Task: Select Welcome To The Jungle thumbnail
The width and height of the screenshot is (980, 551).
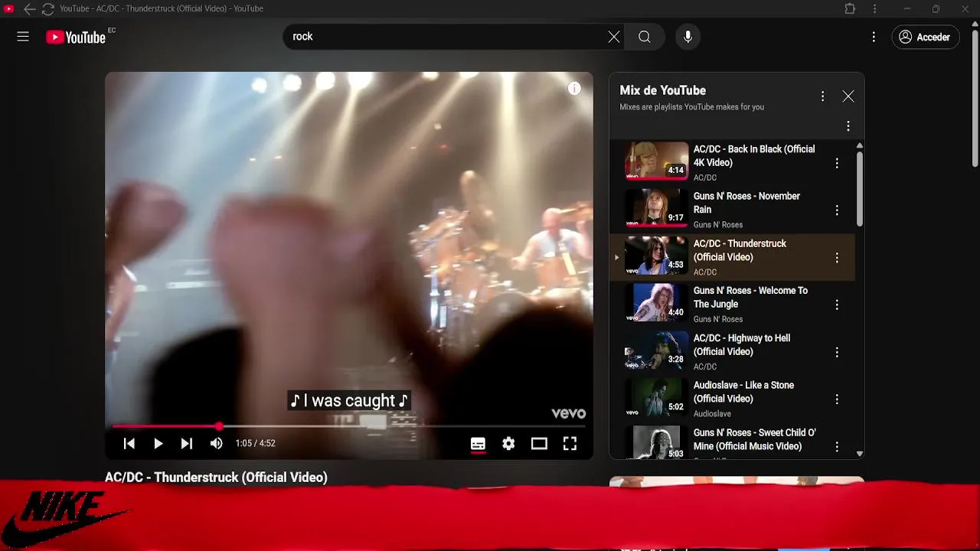Action: tap(656, 302)
